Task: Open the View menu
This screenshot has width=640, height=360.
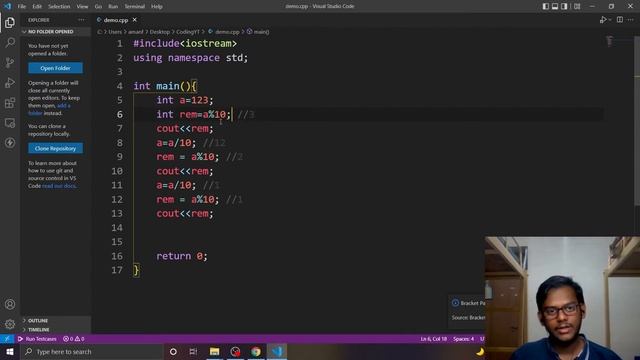Action: click(x=82, y=6)
